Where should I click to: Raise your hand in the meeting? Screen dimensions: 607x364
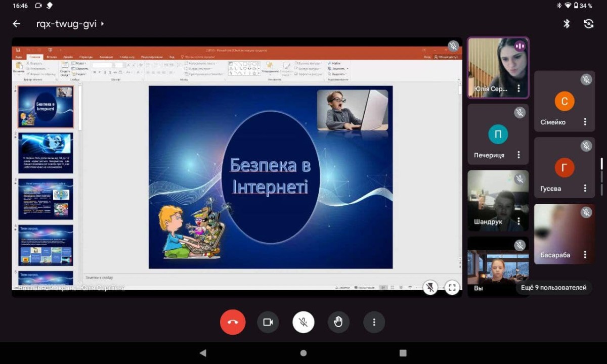click(x=338, y=322)
